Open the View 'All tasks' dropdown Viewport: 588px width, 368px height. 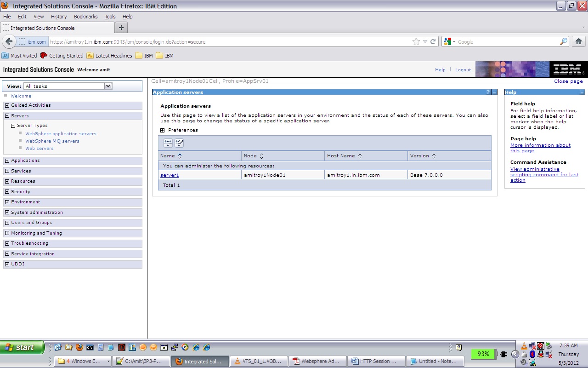pos(68,86)
